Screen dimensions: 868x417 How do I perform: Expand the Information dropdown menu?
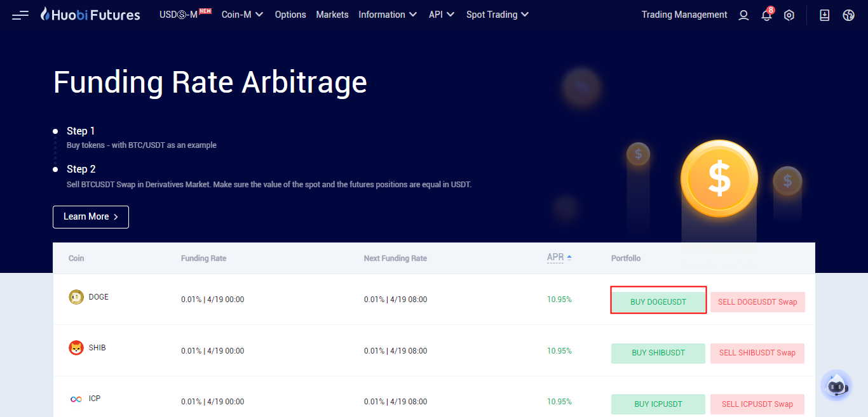click(388, 15)
